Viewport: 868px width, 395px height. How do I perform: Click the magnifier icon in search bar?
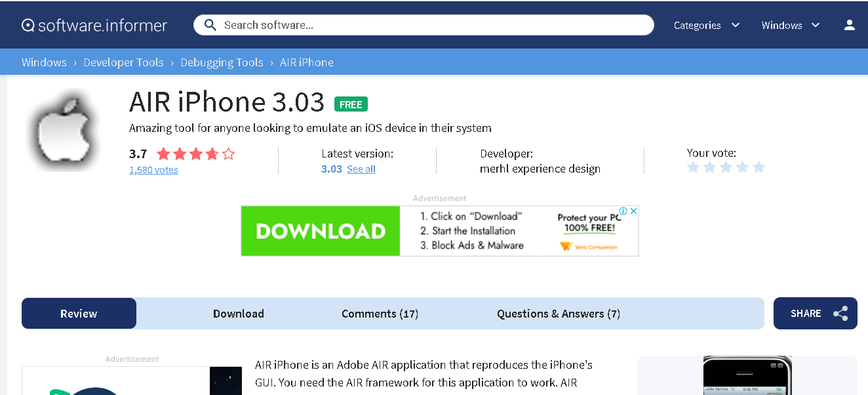click(x=210, y=25)
